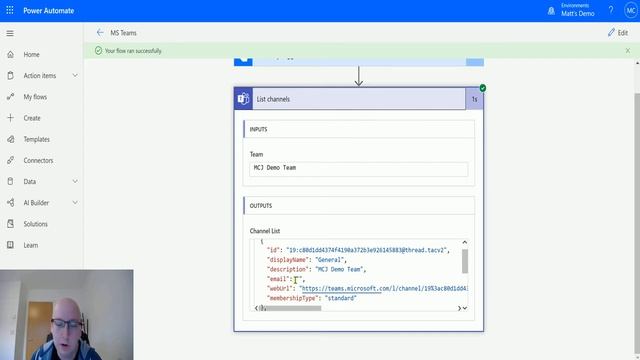Click the Channel List scroll down arrow
Image resolution: width=640 pixels, height=360 pixels.
coord(465,308)
